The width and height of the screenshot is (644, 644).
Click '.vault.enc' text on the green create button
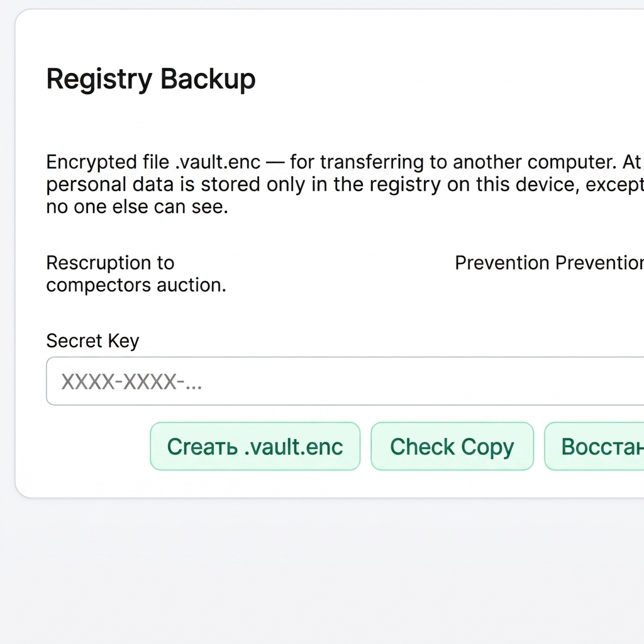(294, 447)
